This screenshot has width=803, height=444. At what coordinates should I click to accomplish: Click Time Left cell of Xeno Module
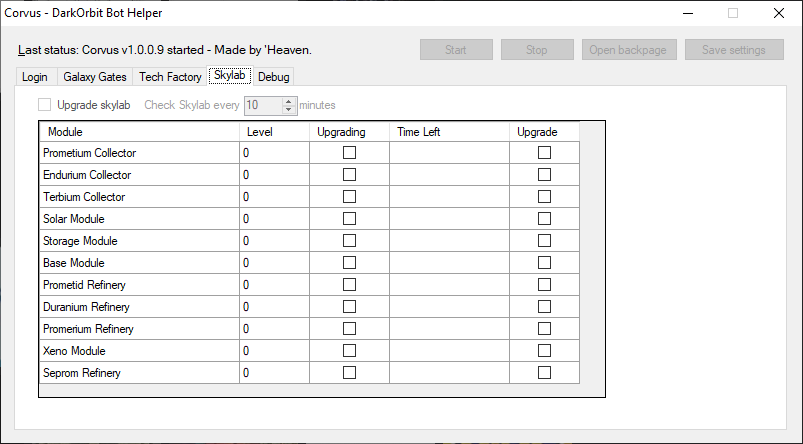(450, 351)
